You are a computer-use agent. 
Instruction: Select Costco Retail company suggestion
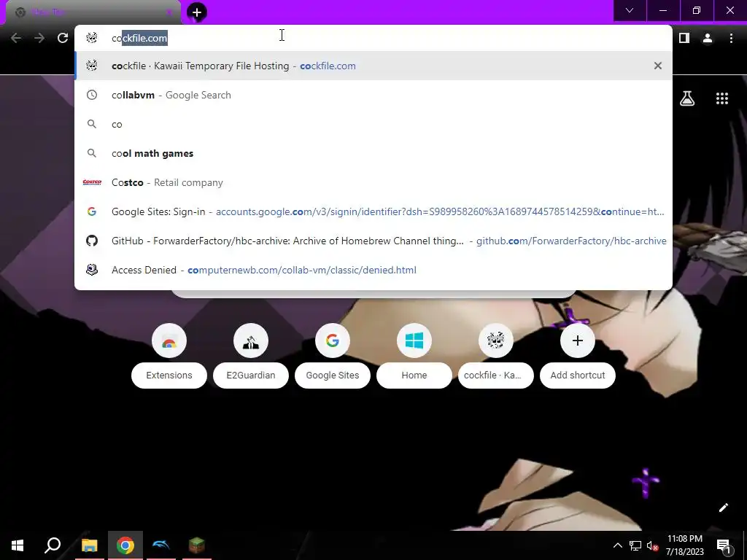point(373,182)
